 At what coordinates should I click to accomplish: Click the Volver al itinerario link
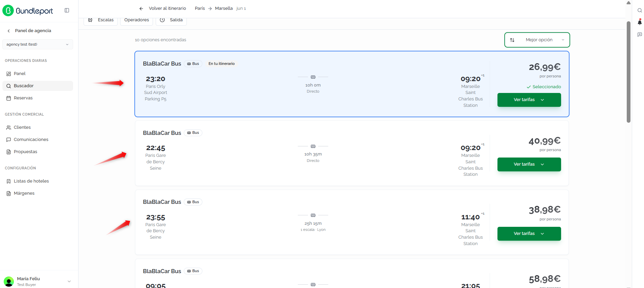168,8
